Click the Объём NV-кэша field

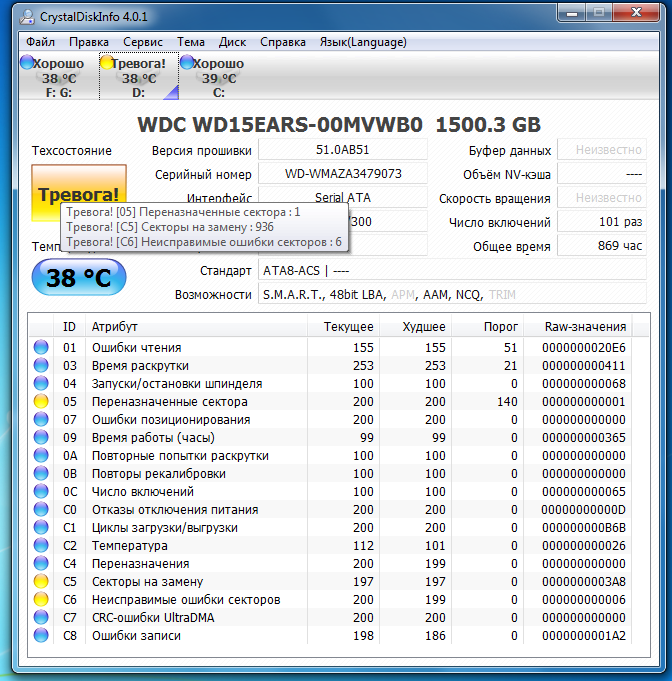[x=602, y=174]
